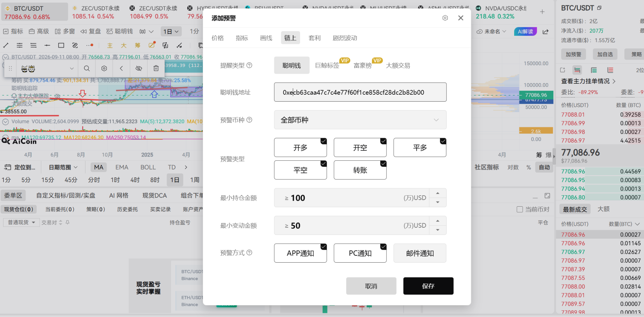Show asks-only red order book icon

tap(610, 70)
